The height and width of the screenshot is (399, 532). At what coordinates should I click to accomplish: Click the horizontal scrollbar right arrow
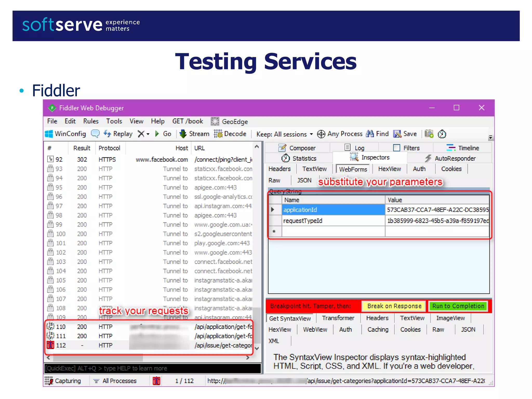[248, 358]
